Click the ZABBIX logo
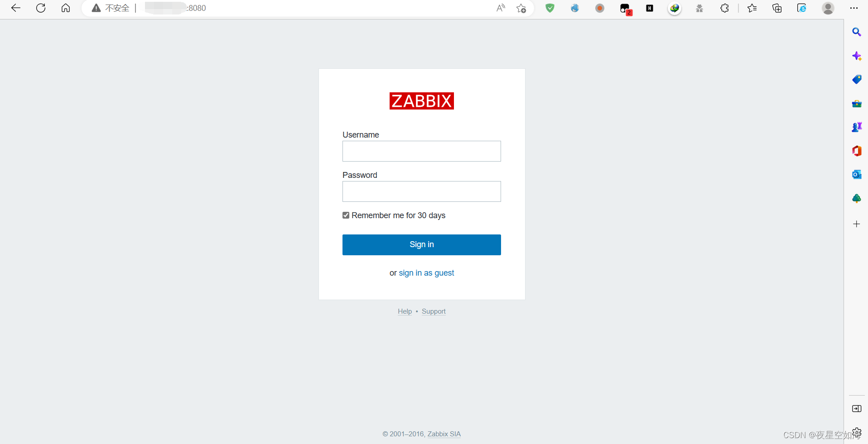The width and height of the screenshot is (868, 444). click(422, 101)
